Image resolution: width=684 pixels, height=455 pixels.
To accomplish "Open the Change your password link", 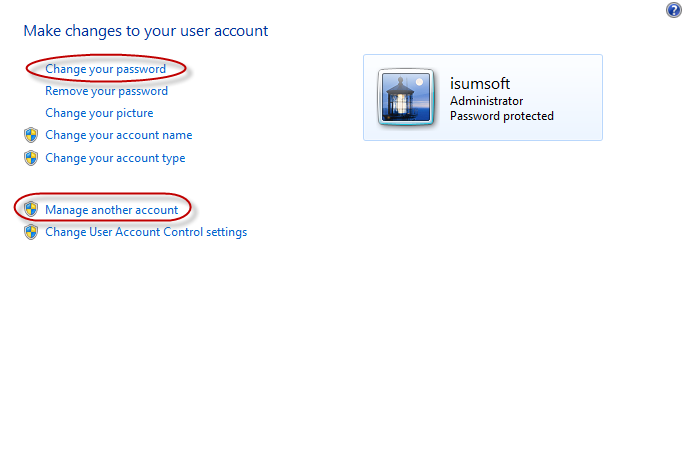I will (x=106, y=69).
